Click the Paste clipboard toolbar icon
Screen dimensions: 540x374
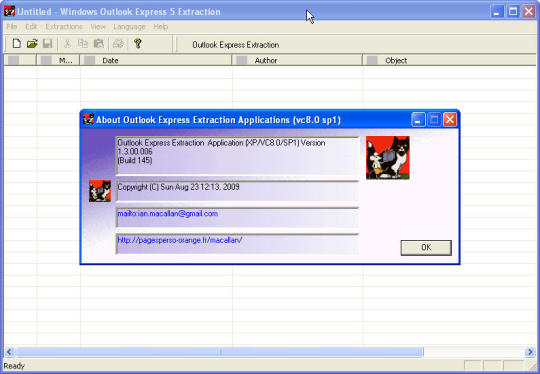coord(99,44)
